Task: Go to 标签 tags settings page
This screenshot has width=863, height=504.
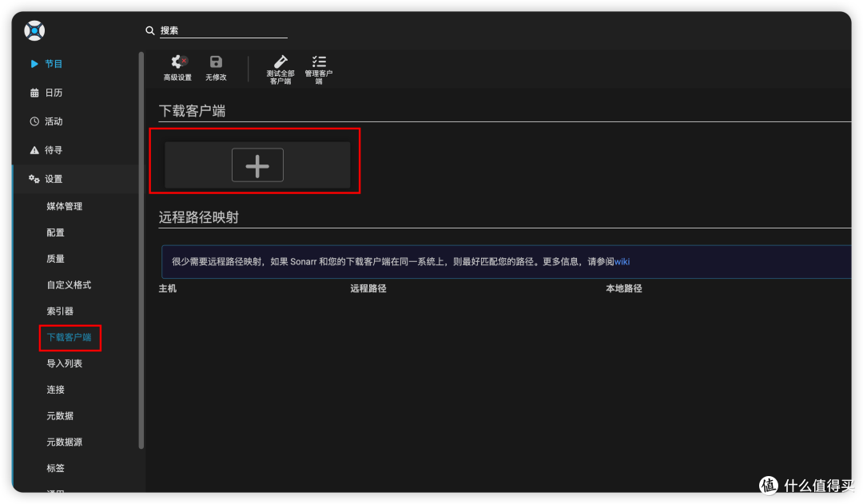Action: [56, 468]
